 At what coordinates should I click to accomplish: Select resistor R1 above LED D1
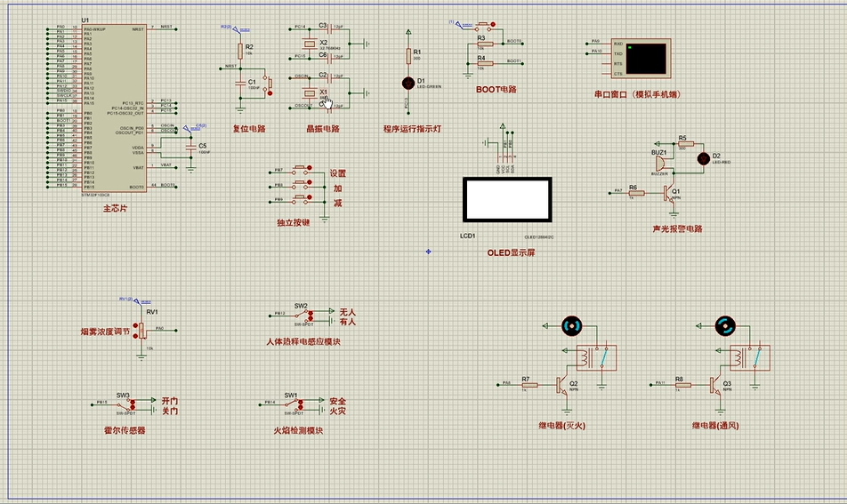(408, 56)
